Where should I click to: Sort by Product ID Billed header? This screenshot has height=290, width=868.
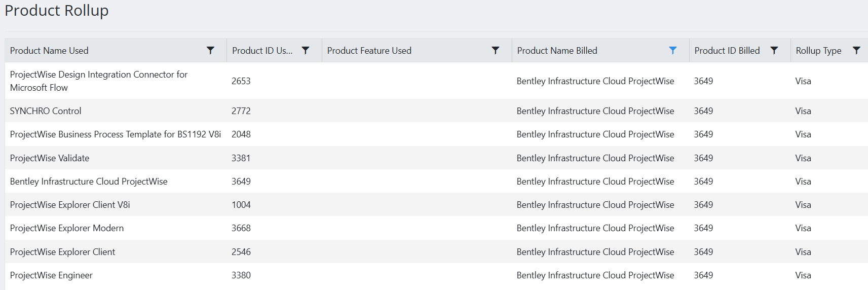click(727, 51)
